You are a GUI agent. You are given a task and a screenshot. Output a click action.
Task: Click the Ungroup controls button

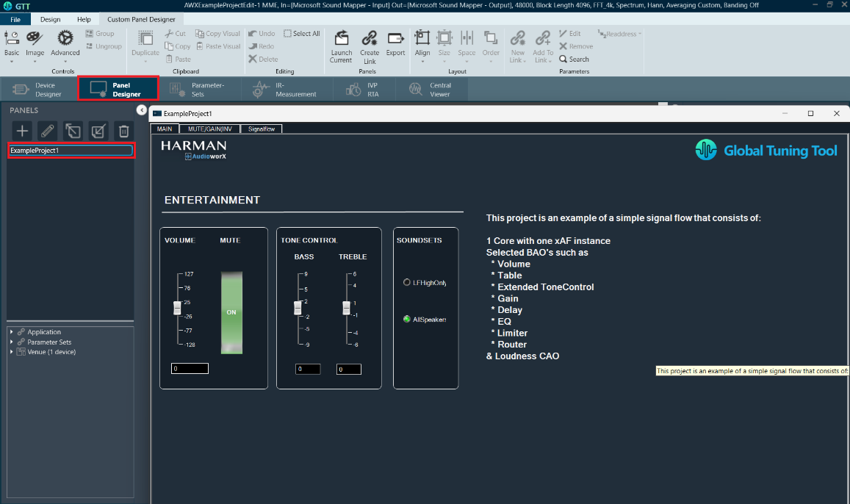[104, 46]
